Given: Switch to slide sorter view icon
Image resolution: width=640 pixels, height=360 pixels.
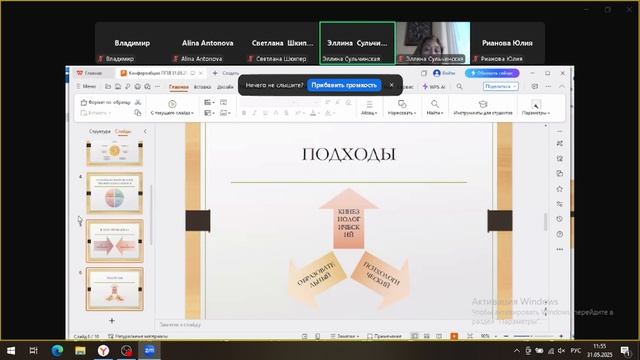Looking at the screenshot, I should tap(427, 336).
